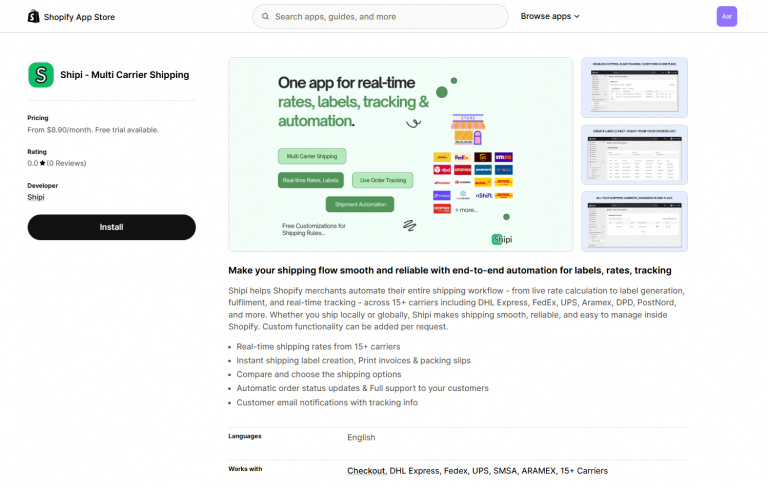Open the second screenshot thumbnail
The width and height of the screenshot is (768, 488).
click(634, 154)
